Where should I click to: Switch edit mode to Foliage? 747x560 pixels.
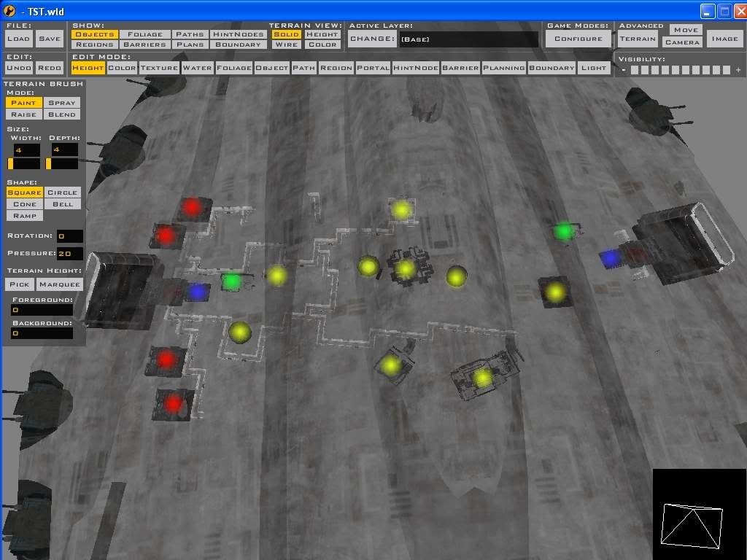coord(234,68)
